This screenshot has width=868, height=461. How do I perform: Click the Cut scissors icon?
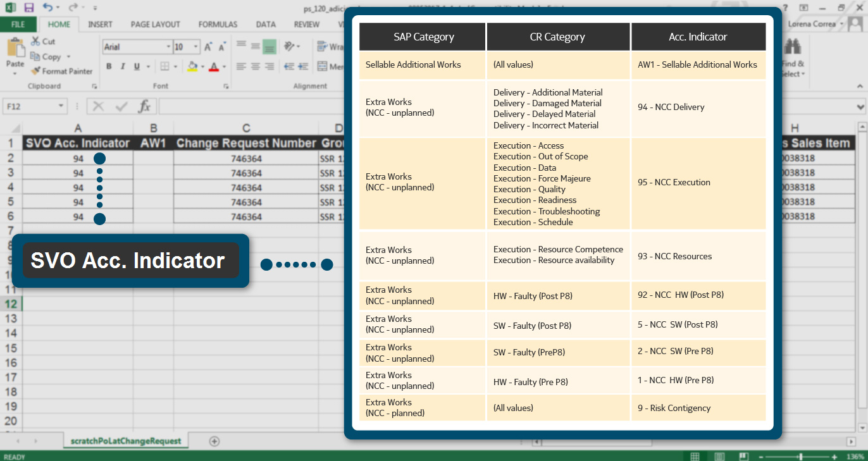(x=43, y=42)
